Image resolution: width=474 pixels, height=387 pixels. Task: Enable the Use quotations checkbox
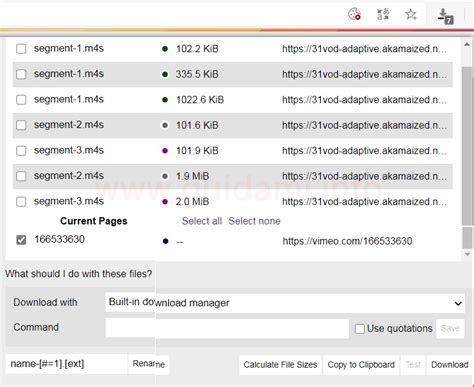tap(360, 329)
